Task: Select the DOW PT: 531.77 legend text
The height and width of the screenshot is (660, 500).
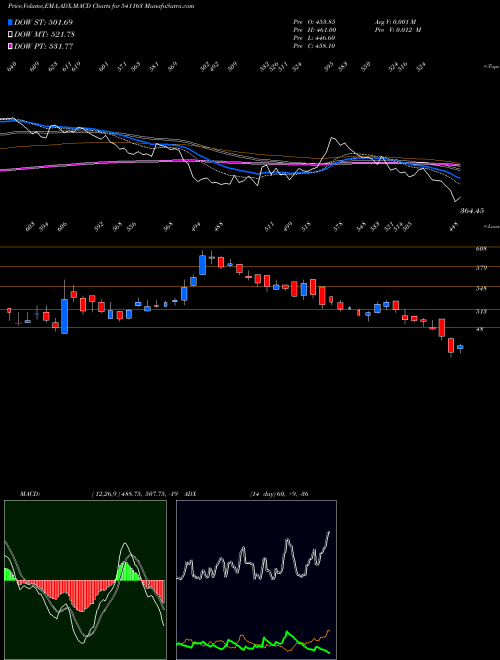Action: tap(44, 47)
